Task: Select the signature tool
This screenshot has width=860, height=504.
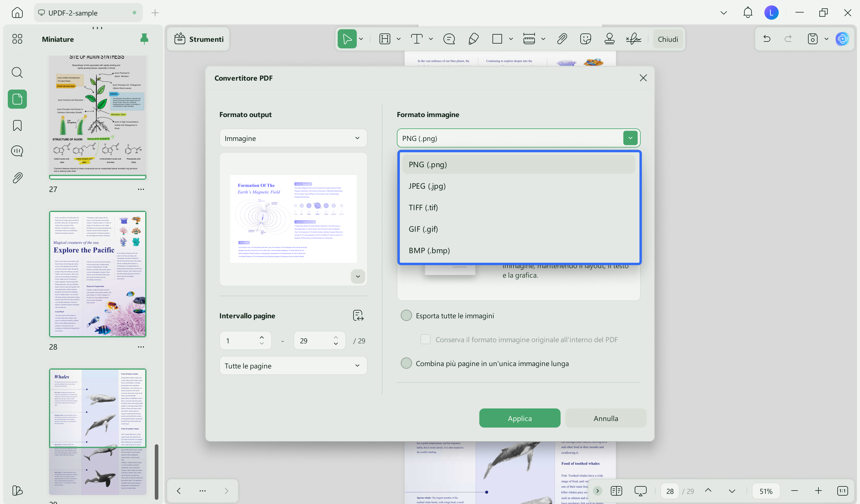Action: (x=633, y=39)
